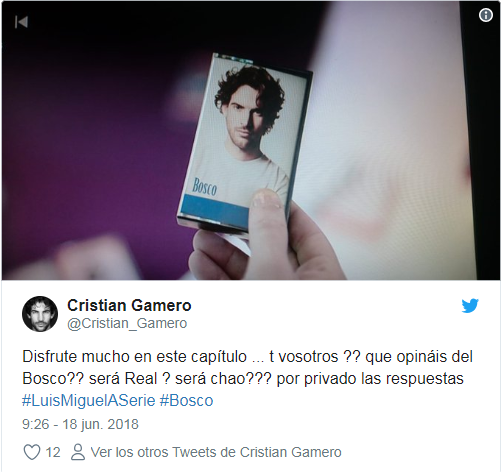
Task: Click the person silhouette icon
Action: pos(78,452)
